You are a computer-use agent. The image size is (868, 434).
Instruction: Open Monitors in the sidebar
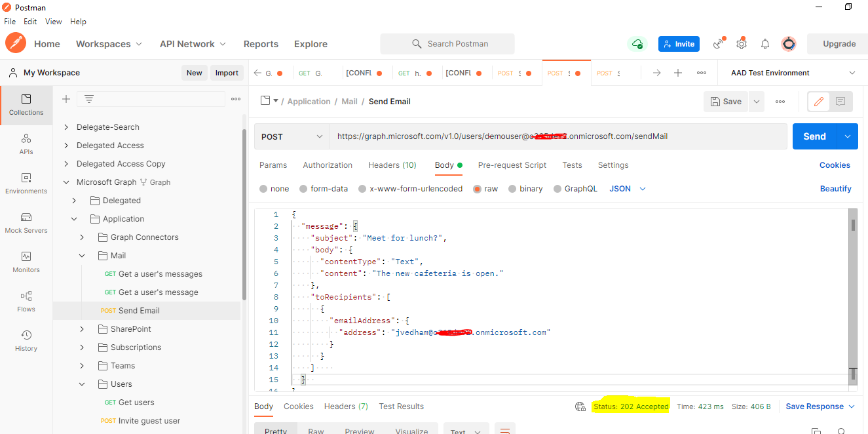(26, 262)
